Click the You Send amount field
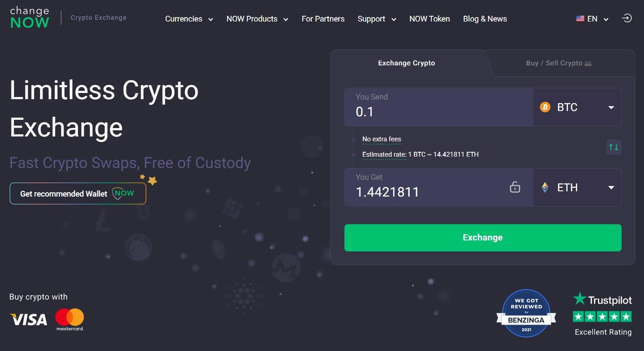644x351 pixels. coord(439,107)
